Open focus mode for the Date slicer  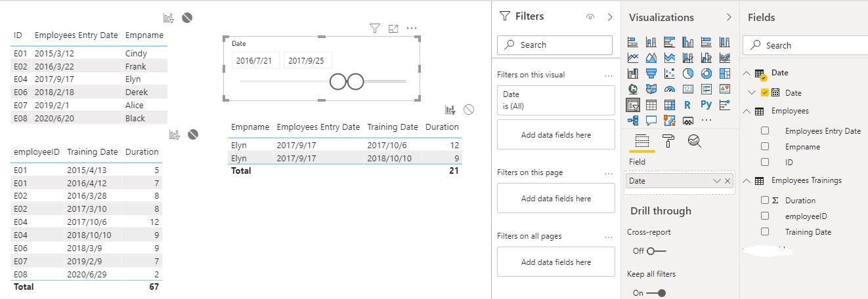pos(393,28)
